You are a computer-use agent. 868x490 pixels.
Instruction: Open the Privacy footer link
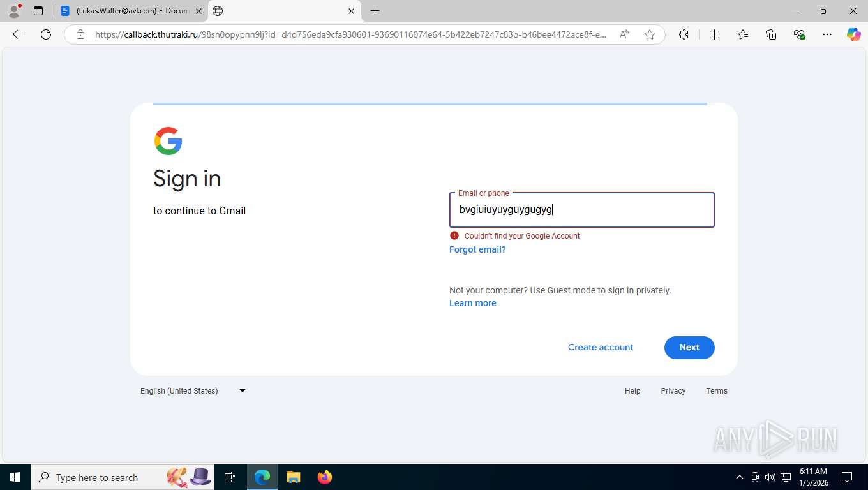(x=673, y=391)
